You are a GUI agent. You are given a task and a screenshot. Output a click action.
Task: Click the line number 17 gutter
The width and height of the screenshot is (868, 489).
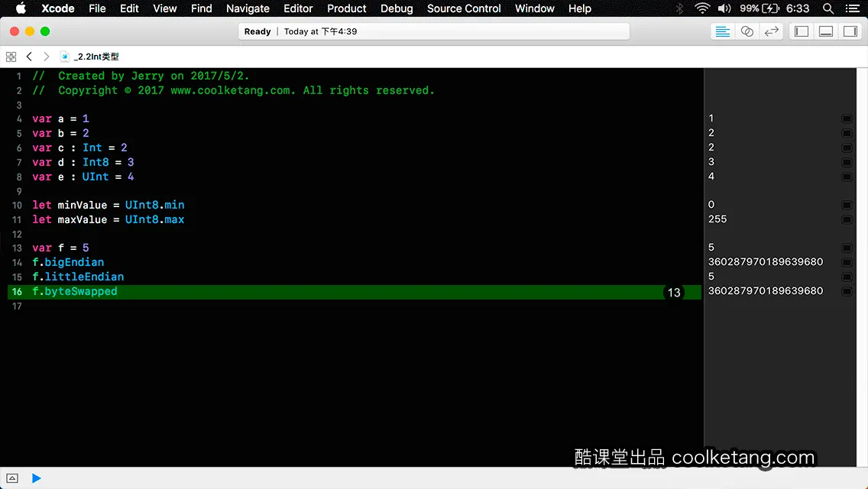(17, 306)
